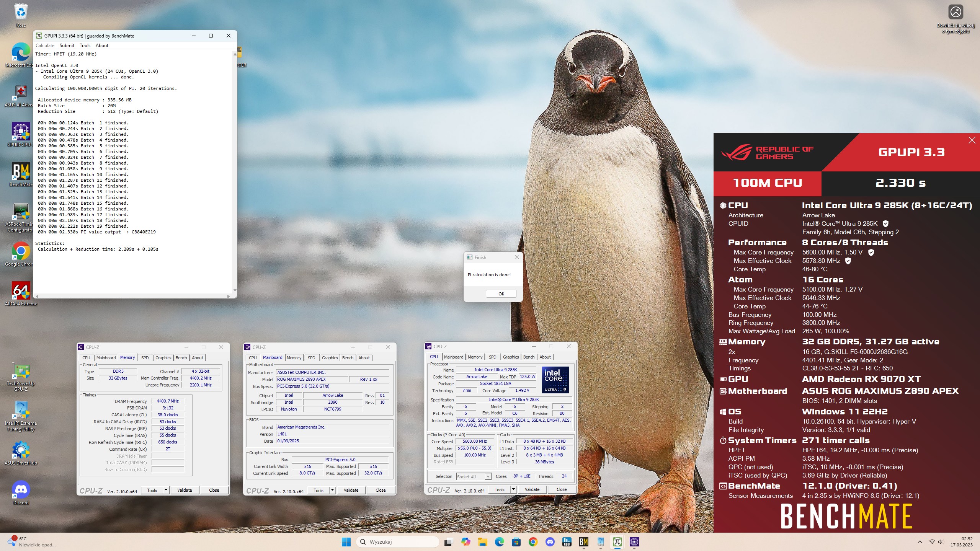Open Tools menu in GPUPI
The height and width of the screenshot is (551, 980).
pos(85,46)
